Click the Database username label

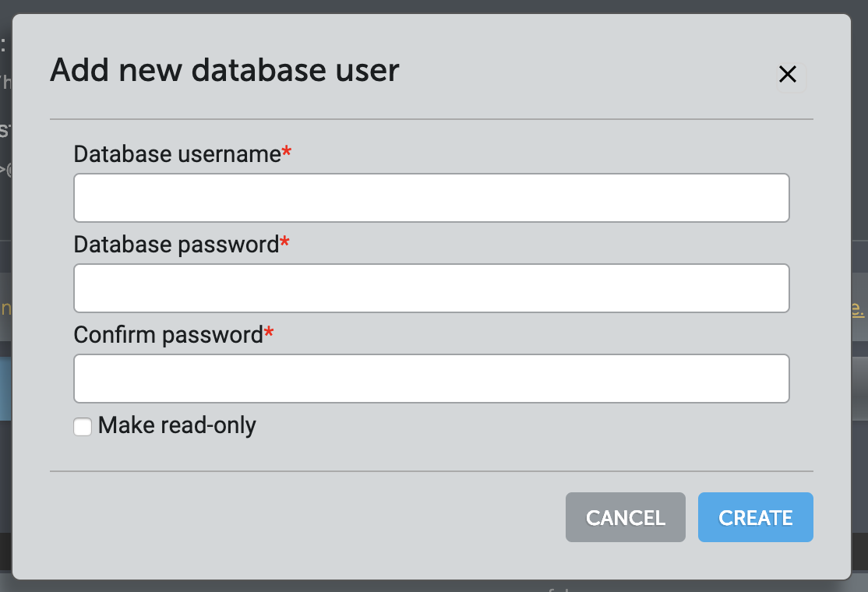point(177,154)
